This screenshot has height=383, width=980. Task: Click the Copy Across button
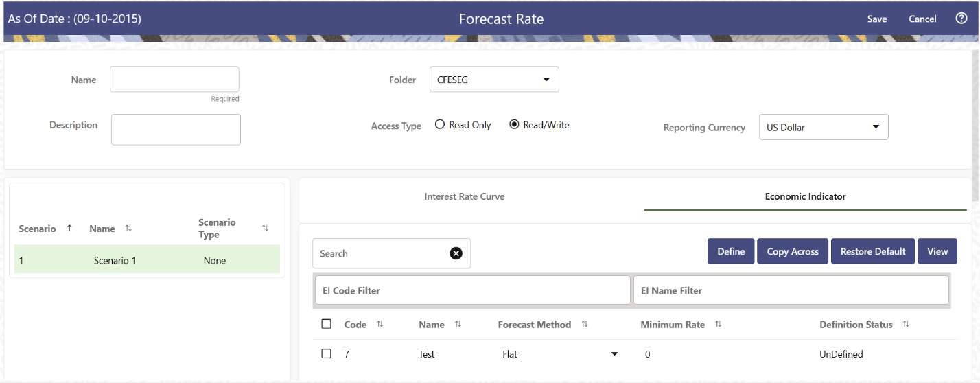793,251
